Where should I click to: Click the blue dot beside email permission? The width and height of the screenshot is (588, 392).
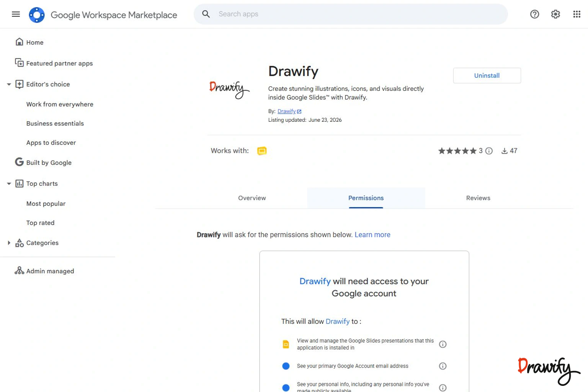click(286, 366)
